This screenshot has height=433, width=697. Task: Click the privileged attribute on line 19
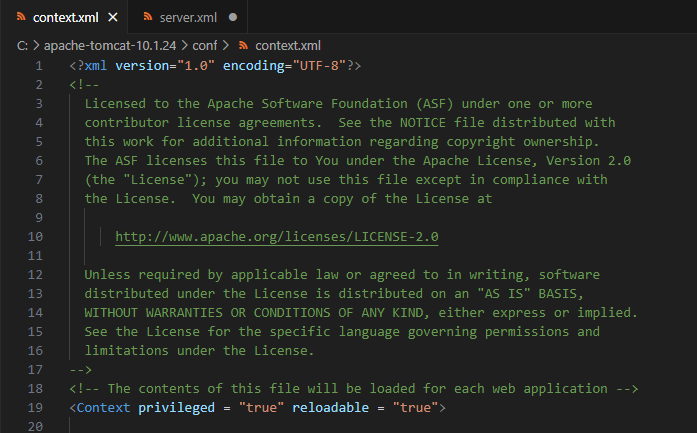(176, 408)
